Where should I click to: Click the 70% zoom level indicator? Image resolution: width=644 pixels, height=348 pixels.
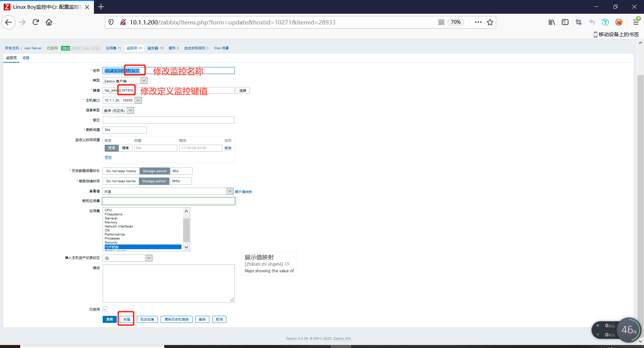(455, 22)
